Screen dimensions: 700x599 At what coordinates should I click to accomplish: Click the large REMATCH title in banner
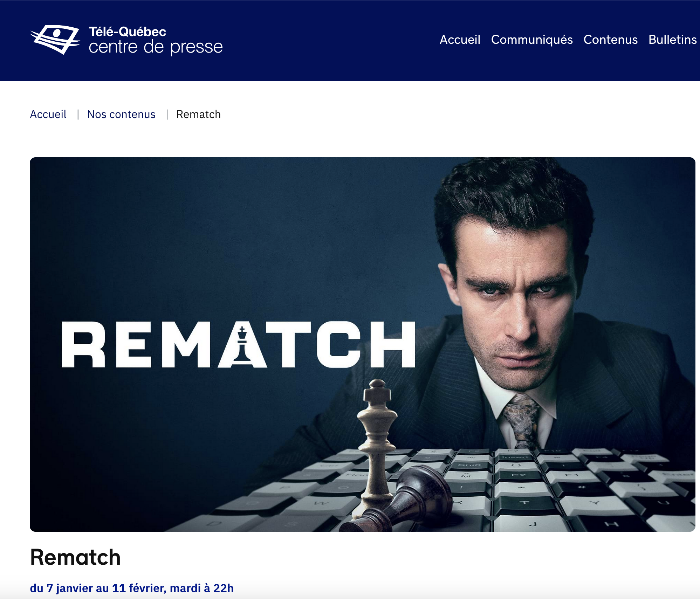pyautogui.click(x=238, y=344)
